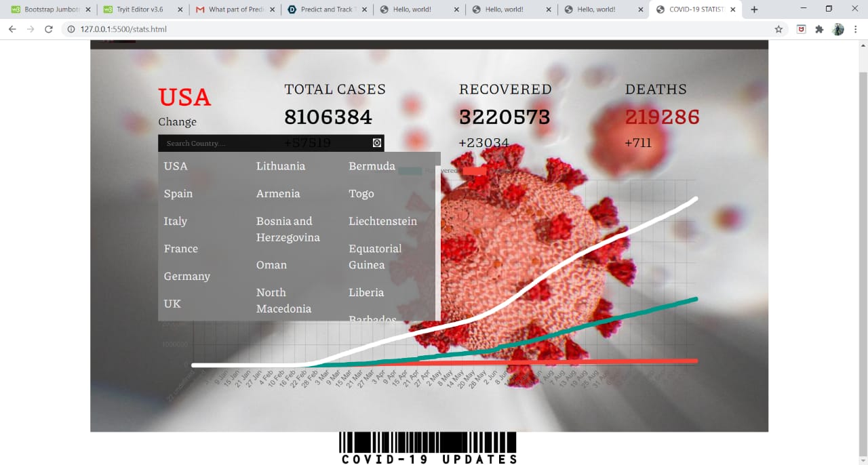The image size is (868, 465).
Task: Open the Chrome profile avatar
Action: (838, 29)
